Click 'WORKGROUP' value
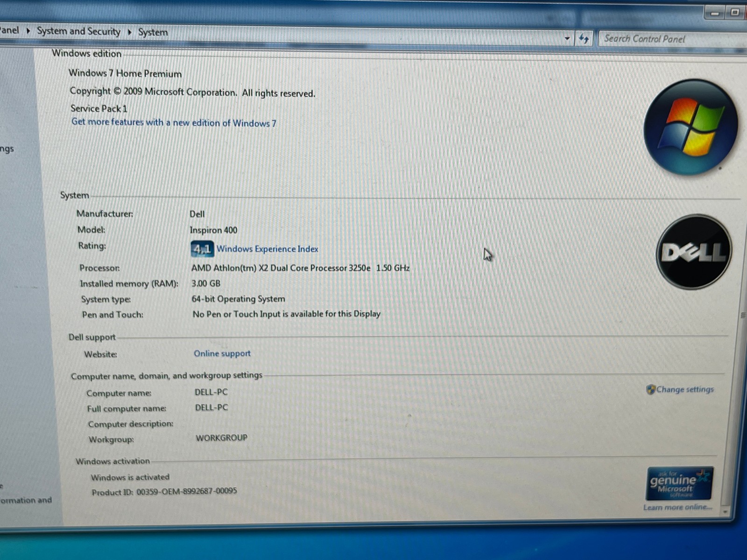747x560 pixels. (x=221, y=438)
